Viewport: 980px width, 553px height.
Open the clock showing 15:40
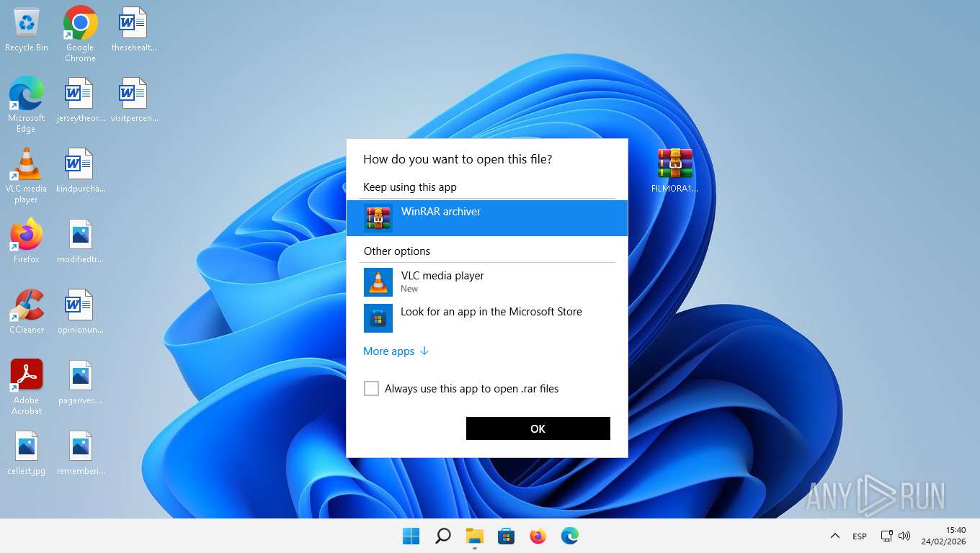point(945,536)
